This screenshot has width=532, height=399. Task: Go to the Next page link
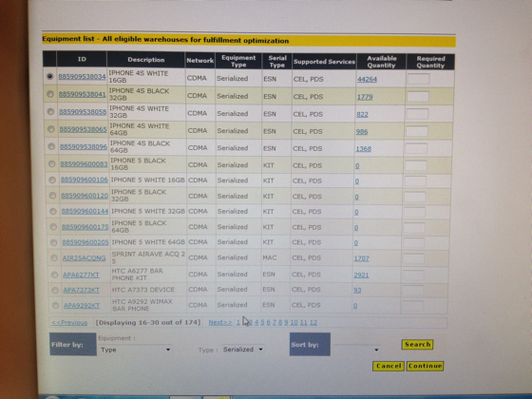tap(220, 322)
